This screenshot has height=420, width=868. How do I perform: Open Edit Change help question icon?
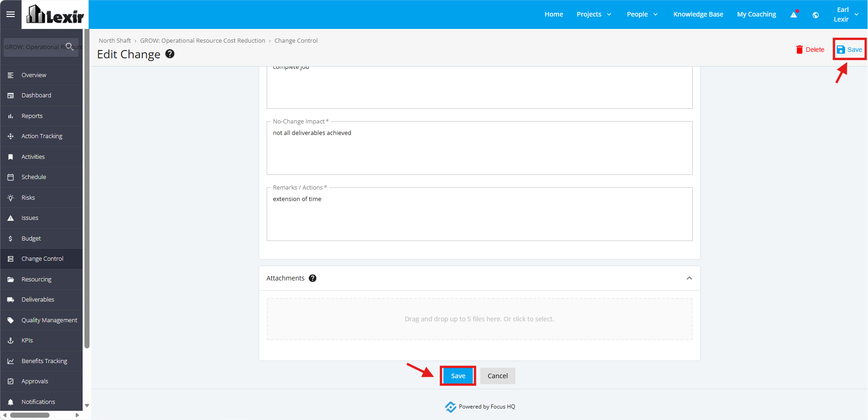(170, 54)
